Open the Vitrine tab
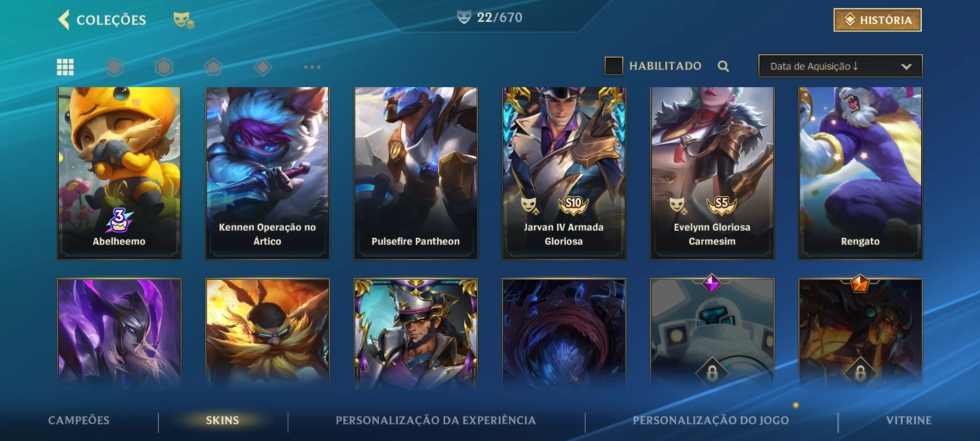This screenshot has height=441, width=980. (909, 421)
